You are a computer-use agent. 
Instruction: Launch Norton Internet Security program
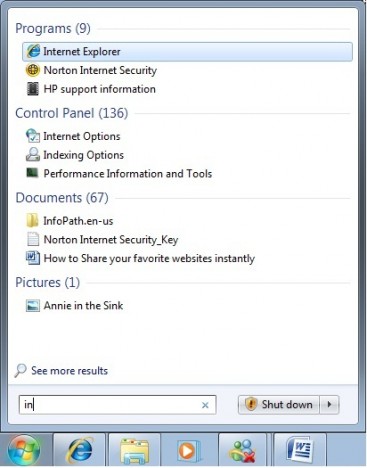tap(92, 70)
